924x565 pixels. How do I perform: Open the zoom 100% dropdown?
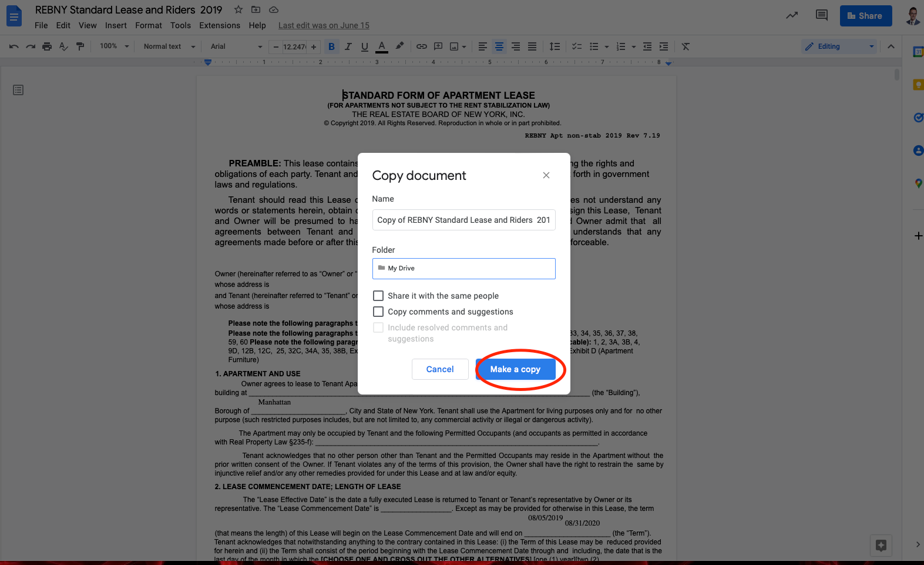coord(114,46)
